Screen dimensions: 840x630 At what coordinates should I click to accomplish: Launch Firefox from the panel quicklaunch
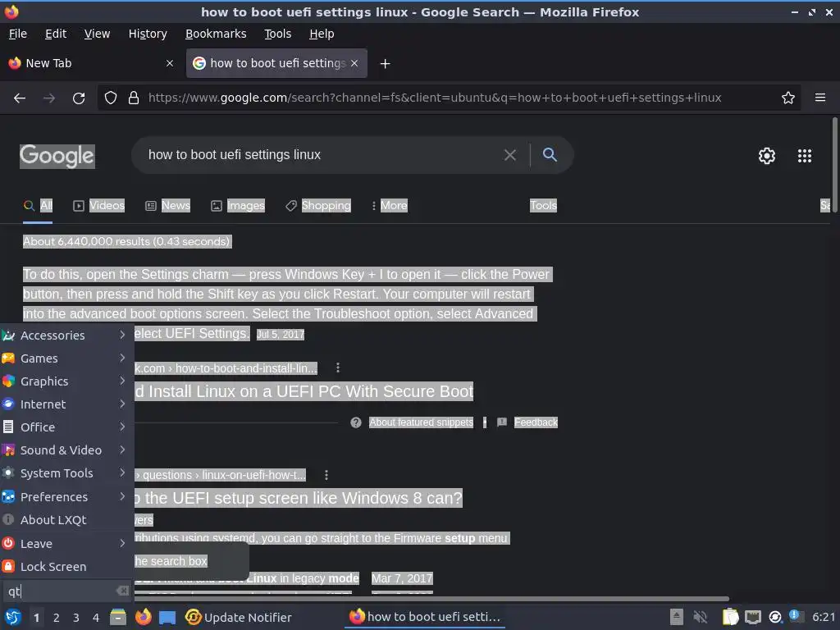click(x=143, y=617)
